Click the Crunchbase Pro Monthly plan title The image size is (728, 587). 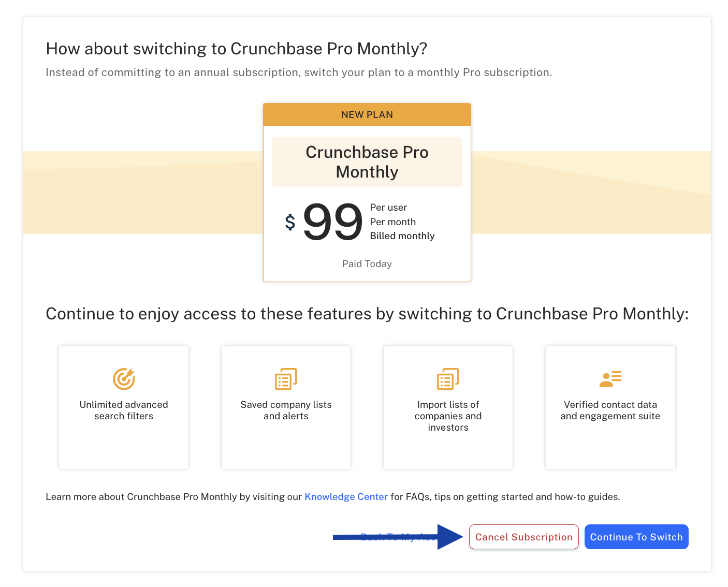coord(367,162)
